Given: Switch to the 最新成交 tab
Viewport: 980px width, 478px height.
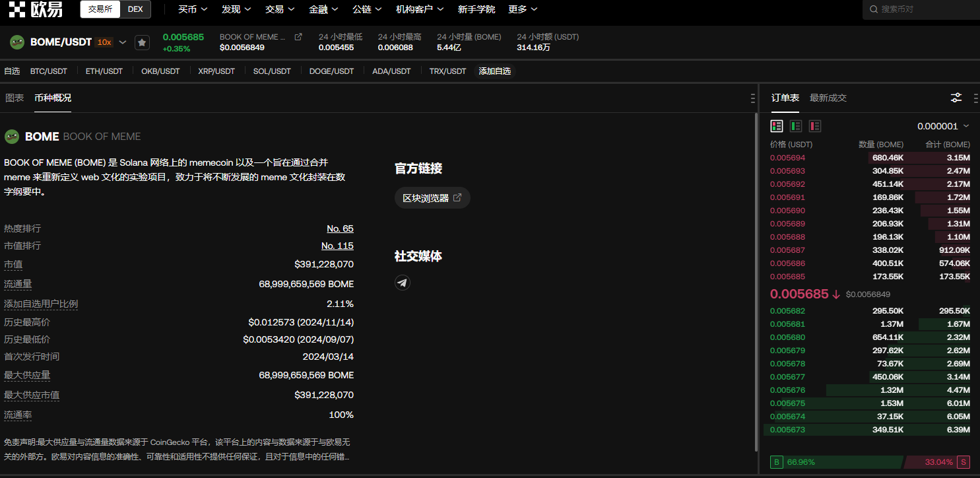Looking at the screenshot, I should tap(828, 98).
